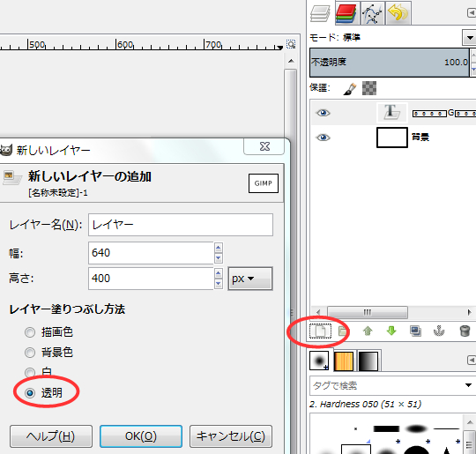476x454 pixels.
Task: Click the Wilber icon in dialog title
Action: [x=5, y=150]
